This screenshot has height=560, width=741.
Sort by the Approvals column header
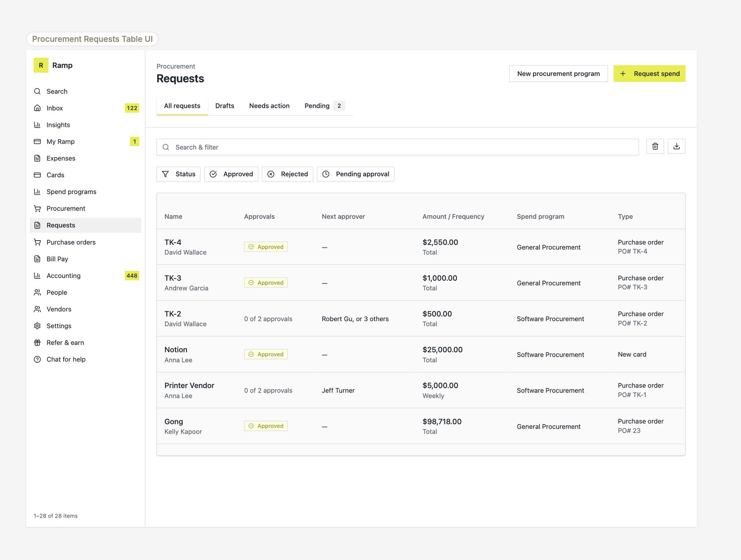[259, 216]
